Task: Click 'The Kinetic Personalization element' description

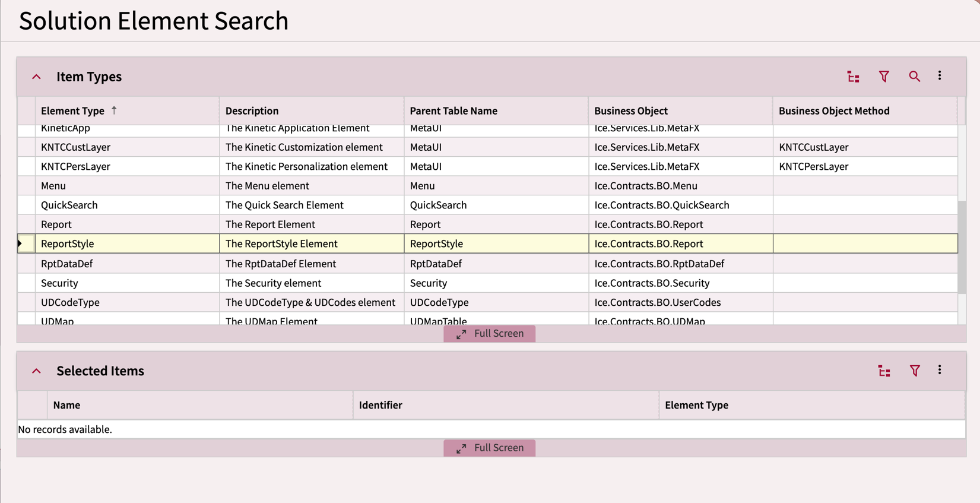Action: pyautogui.click(x=312, y=167)
